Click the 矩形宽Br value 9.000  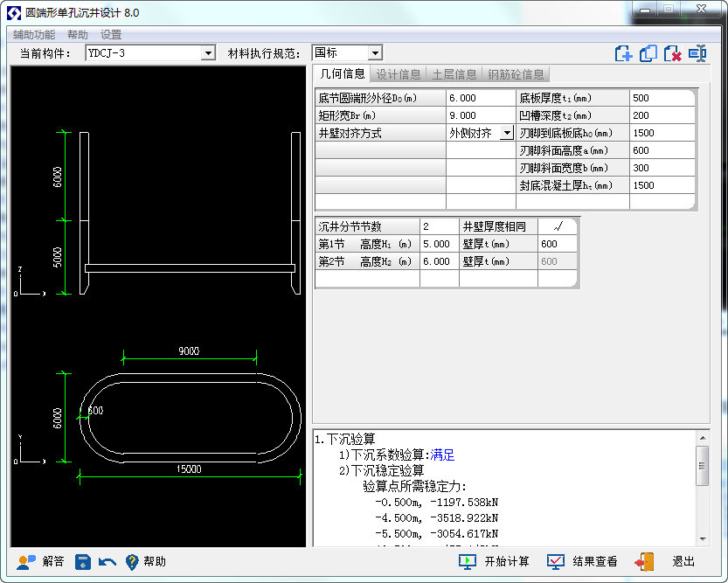[481, 115]
